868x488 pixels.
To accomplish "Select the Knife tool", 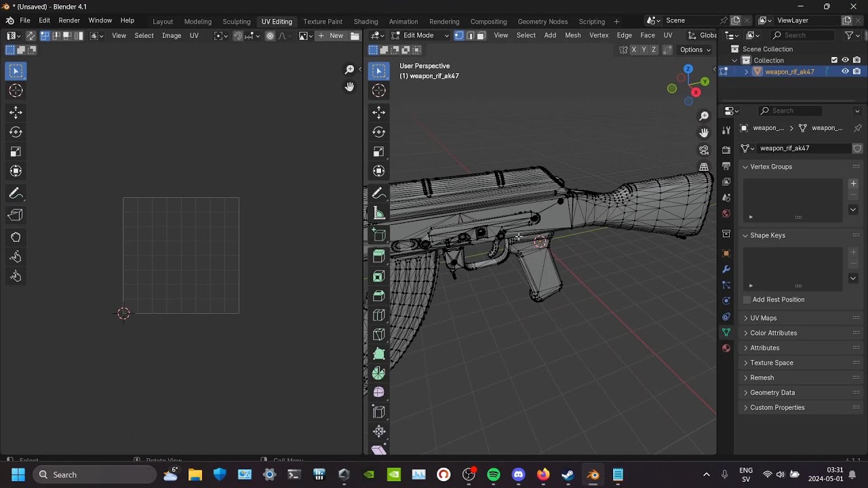I will (379, 335).
